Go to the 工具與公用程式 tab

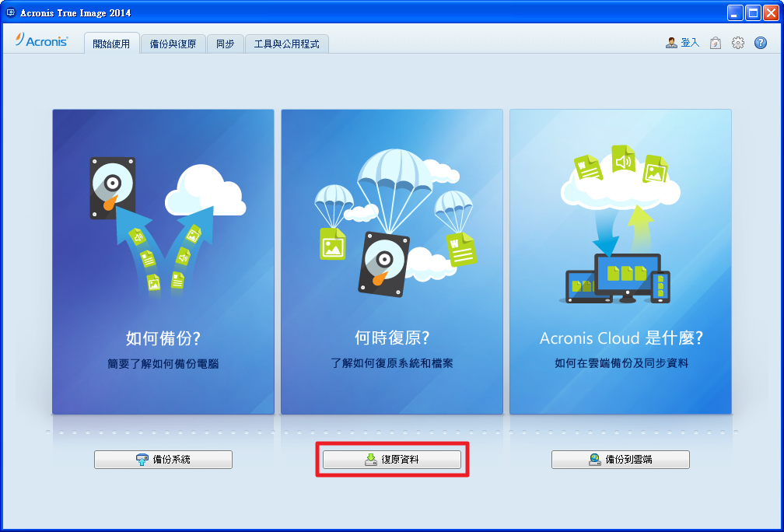[287, 44]
